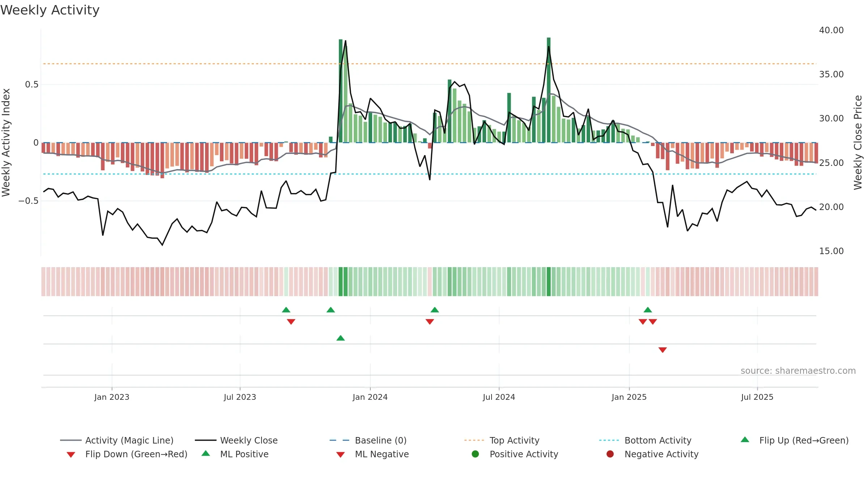Click the Jul 2025 x-axis label
The image size is (868, 488).
click(757, 397)
